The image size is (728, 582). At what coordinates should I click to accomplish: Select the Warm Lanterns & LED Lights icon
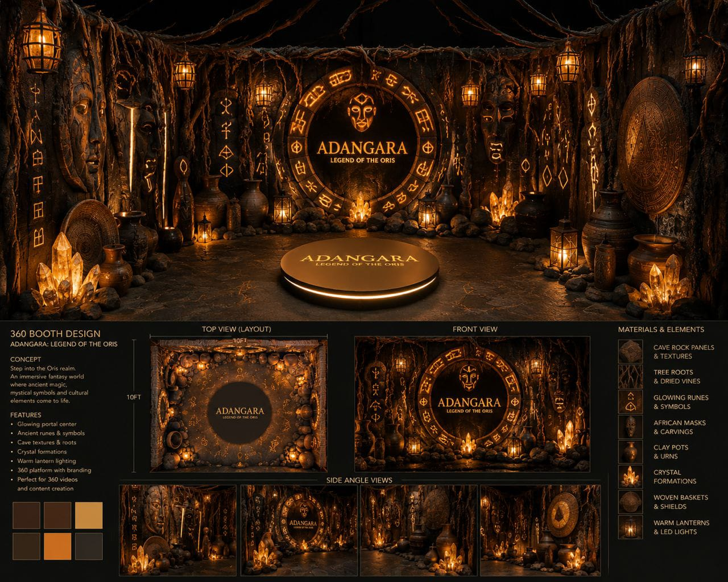pyautogui.click(x=630, y=527)
